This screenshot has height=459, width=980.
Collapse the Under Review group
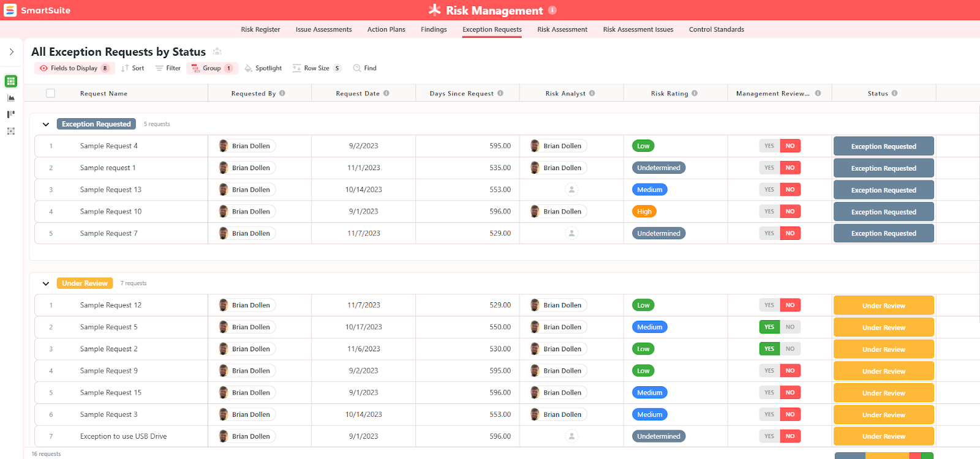(46, 284)
